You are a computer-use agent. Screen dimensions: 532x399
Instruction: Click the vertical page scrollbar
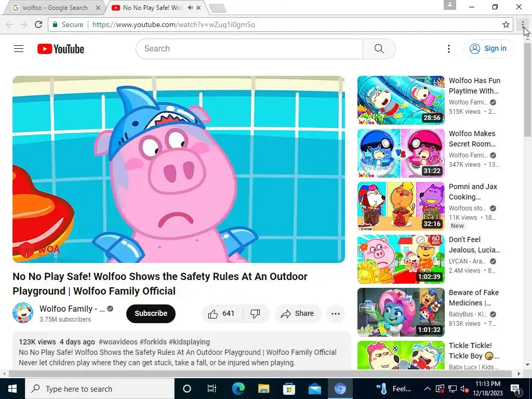tap(528, 90)
